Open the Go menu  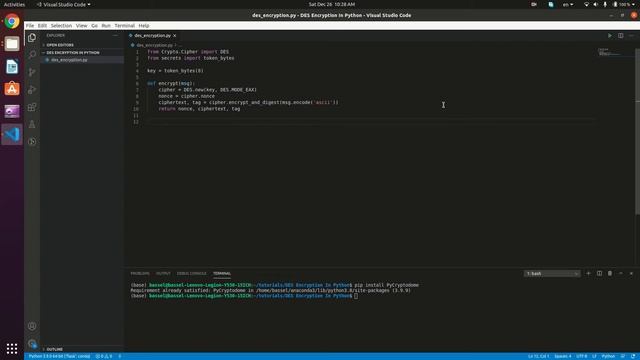click(94, 25)
